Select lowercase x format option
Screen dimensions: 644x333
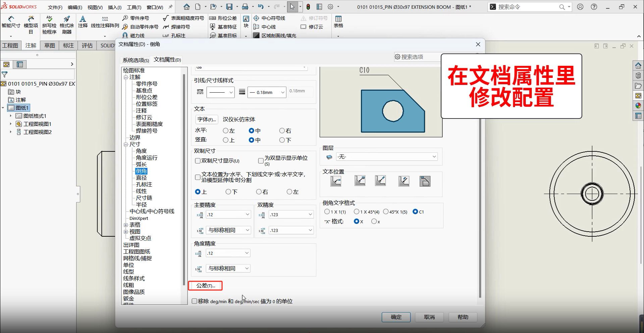click(x=374, y=221)
